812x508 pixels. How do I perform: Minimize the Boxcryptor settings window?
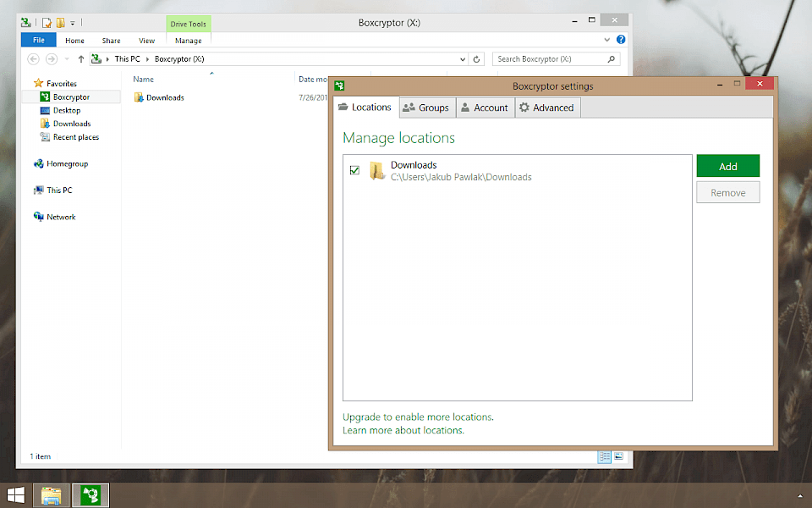click(x=720, y=85)
